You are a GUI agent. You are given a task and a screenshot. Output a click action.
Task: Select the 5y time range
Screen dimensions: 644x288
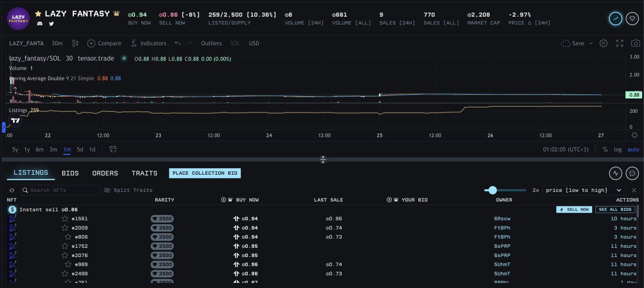[x=15, y=150]
